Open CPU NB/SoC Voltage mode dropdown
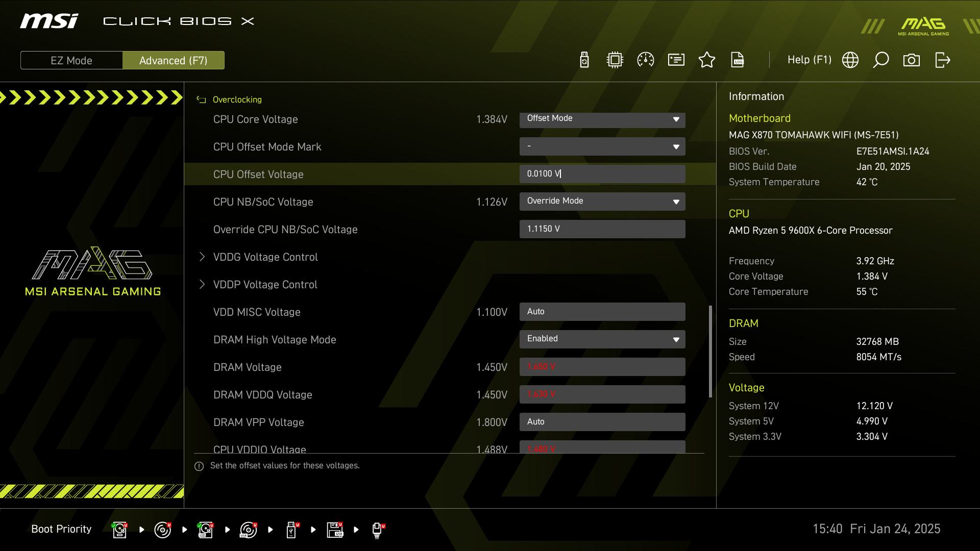 coord(602,202)
